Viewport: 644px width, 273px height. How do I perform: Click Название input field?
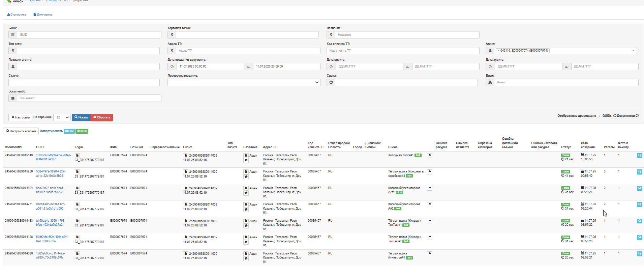pyautogui.click(x=407, y=35)
